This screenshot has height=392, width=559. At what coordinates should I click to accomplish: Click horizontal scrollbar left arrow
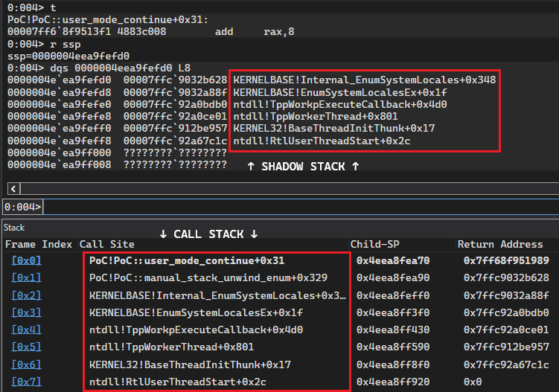pos(13,188)
